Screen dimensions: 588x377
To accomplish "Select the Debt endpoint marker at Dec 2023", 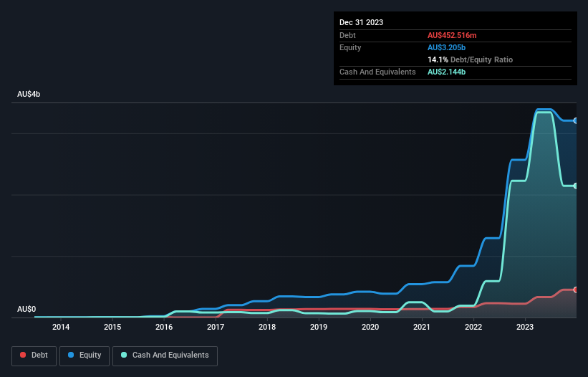I will click(x=576, y=290).
